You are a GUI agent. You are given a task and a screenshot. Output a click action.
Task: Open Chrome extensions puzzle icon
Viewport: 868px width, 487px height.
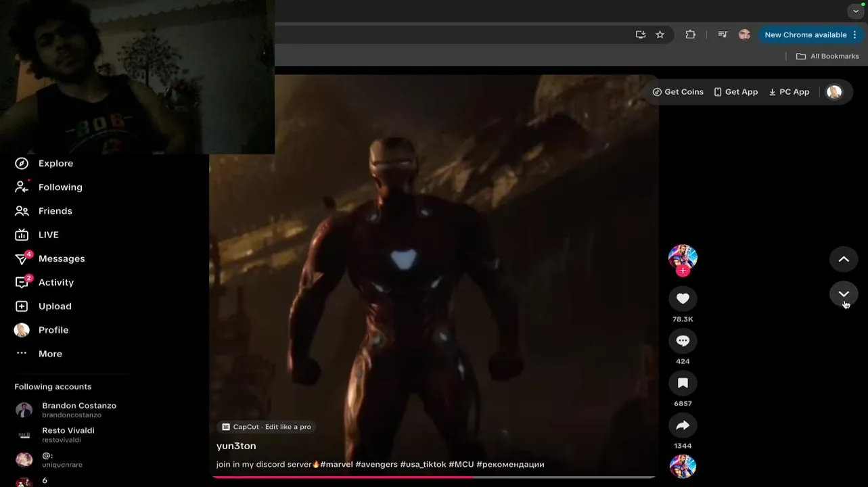click(690, 34)
